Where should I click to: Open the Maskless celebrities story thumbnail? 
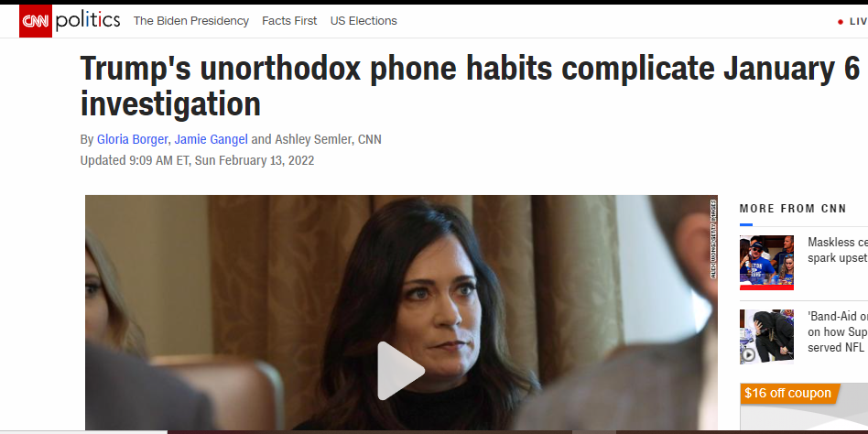(766, 263)
